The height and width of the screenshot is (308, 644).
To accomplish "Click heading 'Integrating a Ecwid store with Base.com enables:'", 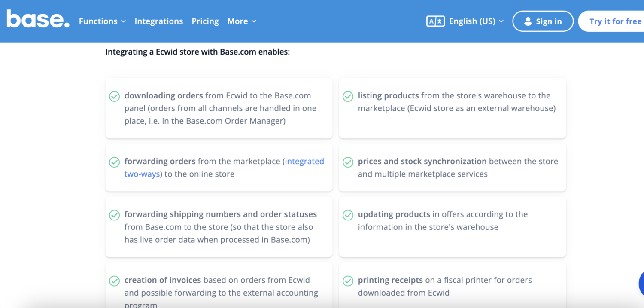I will [197, 52].
